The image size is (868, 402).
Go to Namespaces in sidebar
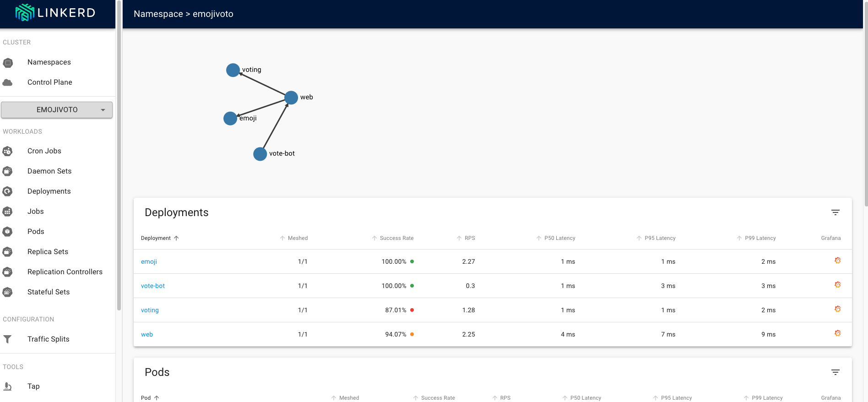[x=49, y=62]
